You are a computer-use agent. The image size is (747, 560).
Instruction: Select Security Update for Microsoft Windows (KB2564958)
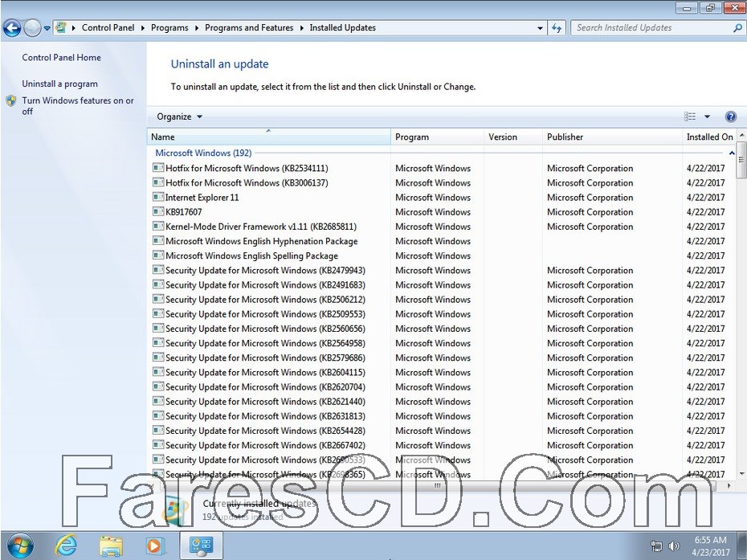click(265, 343)
